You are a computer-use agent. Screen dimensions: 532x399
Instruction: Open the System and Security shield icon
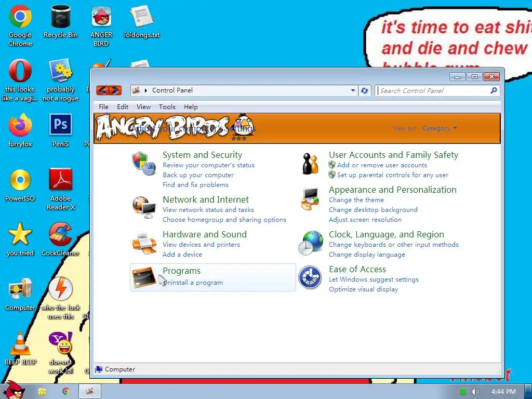click(x=143, y=164)
